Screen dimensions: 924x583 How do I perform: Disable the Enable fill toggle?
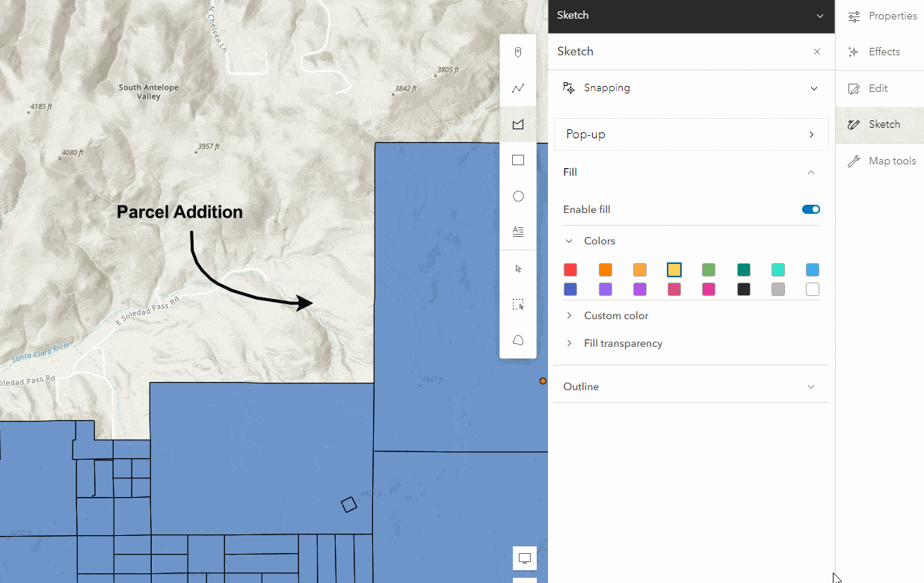pos(810,209)
